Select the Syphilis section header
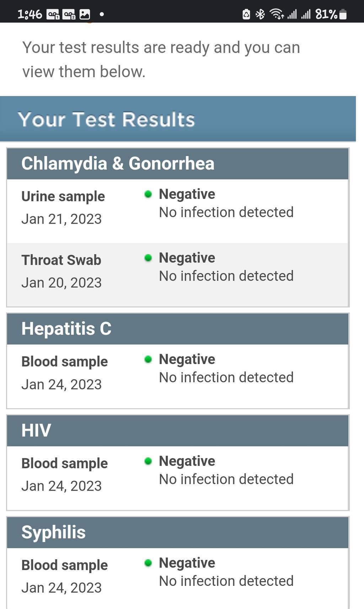364x609 pixels. pyautogui.click(x=178, y=532)
